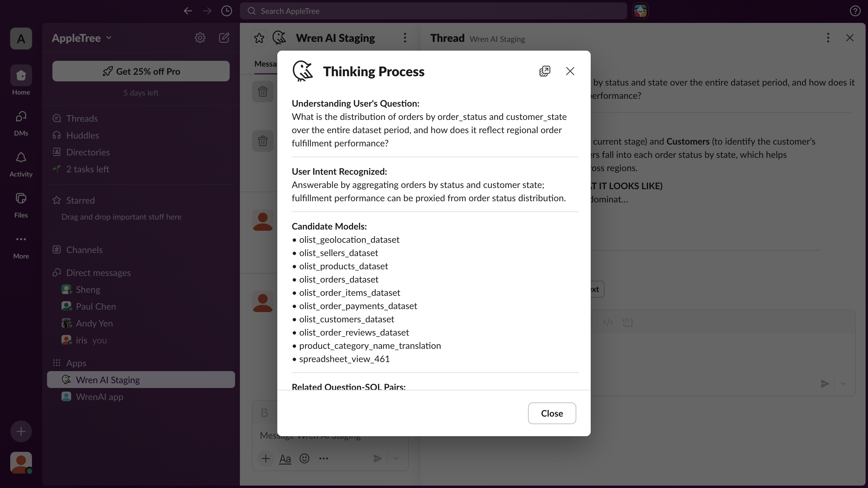Open the Slack search history icon
868x488 pixels.
[227, 11]
